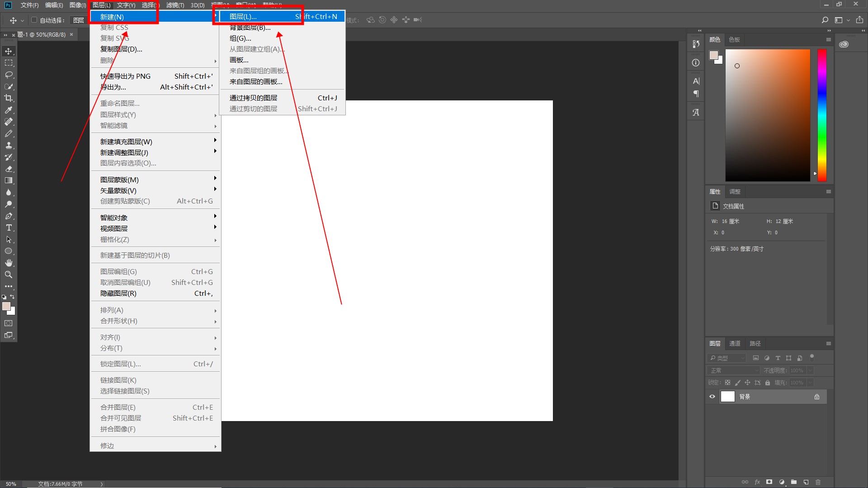Select the Horizontal Type tool
Screen dimensions: 868x488
pos(9,227)
